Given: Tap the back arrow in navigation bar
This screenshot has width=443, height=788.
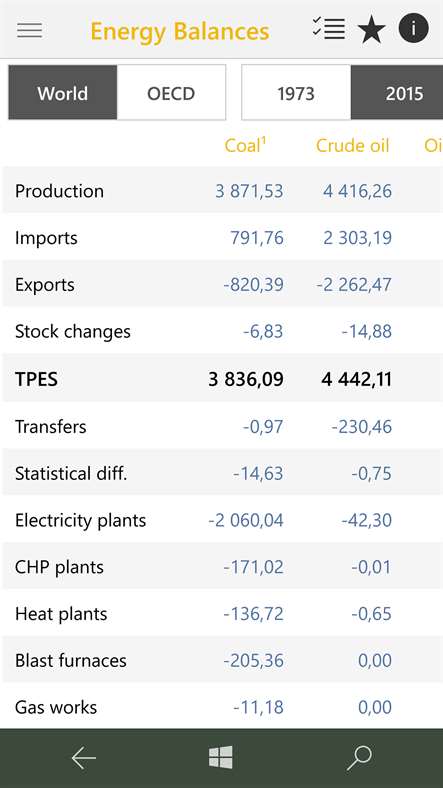Looking at the screenshot, I should click(x=83, y=758).
